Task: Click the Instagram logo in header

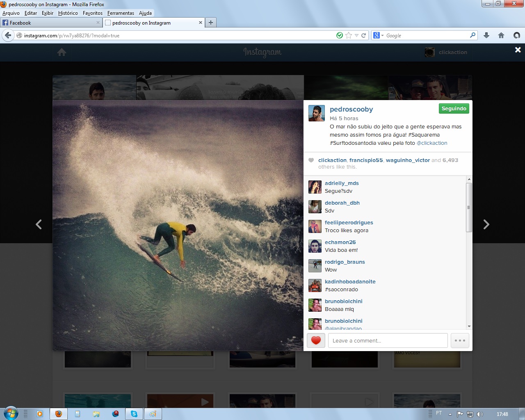Action: coord(262,52)
